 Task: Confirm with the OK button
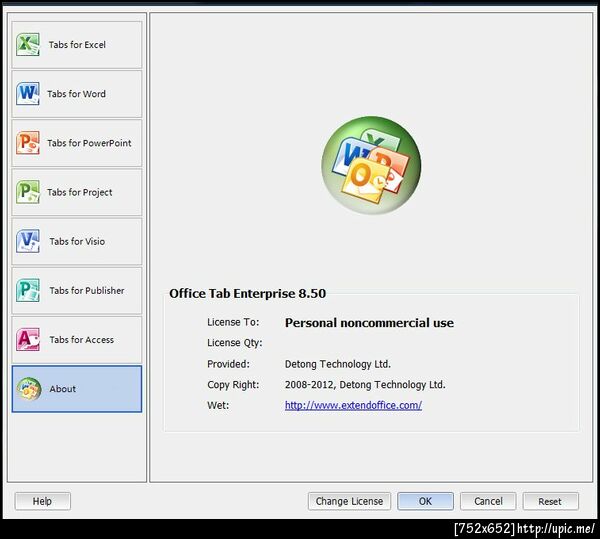(x=426, y=501)
